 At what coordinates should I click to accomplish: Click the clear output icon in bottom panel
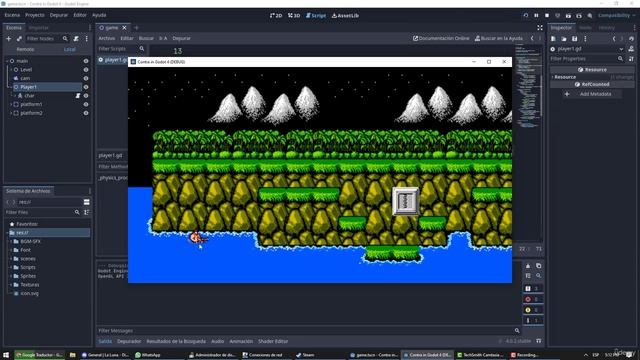coord(528,266)
